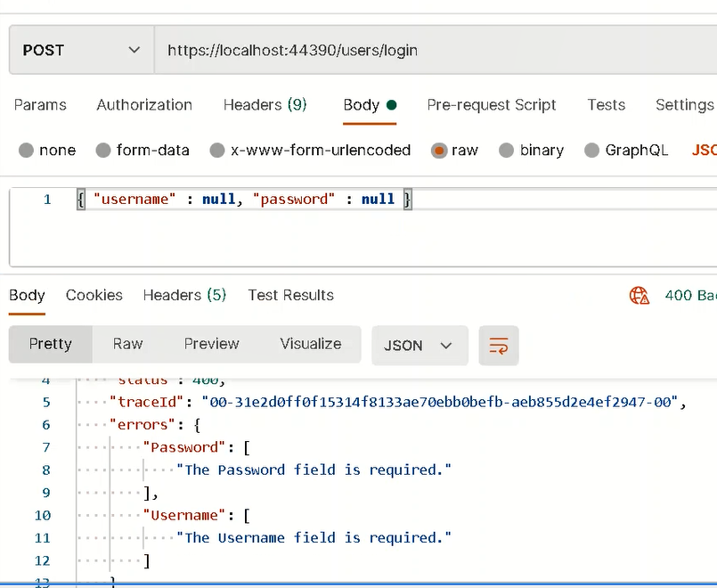Click "The Username field is required." text
This screenshot has width=717, height=588.
pyautogui.click(x=314, y=538)
